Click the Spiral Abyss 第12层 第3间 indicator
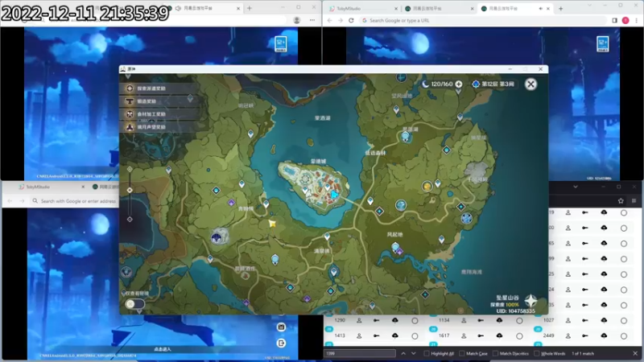This screenshot has height=362, width=644. point(493,84)
